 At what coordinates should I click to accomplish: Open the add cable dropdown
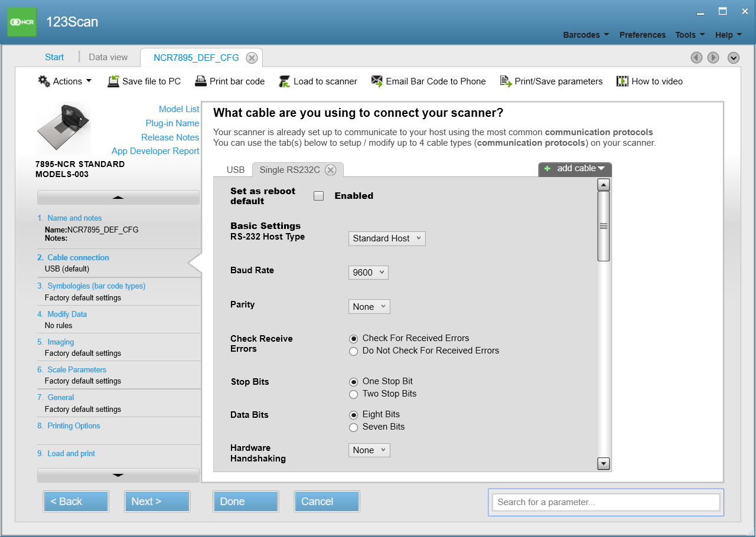tap(575, 169)
